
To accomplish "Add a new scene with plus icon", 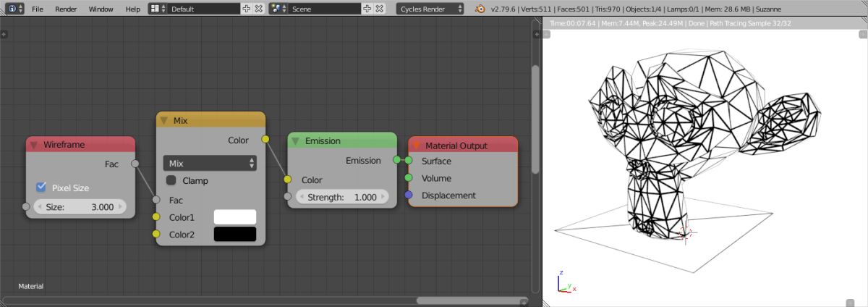I will [367, 9].
